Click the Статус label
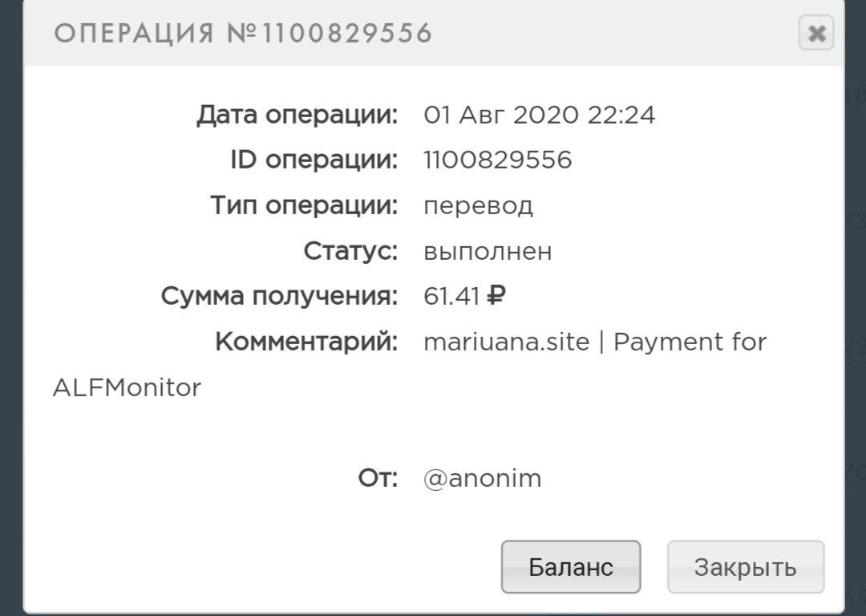This screenshot has width=866, height=616. tap(350, 252)
